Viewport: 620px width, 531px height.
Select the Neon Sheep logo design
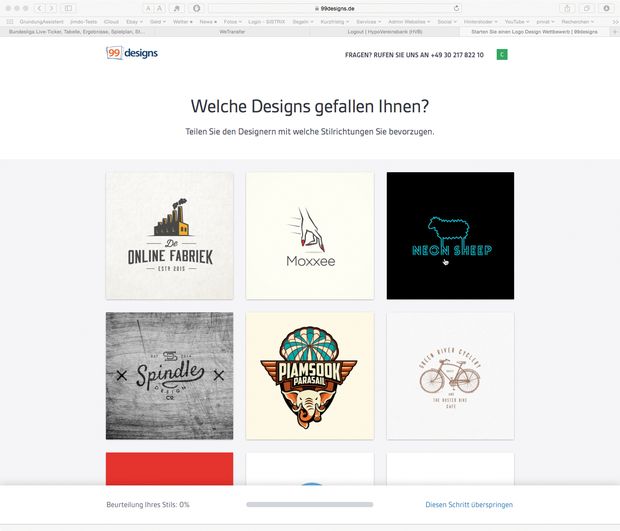pyautogui.click(x=450, y=236)
